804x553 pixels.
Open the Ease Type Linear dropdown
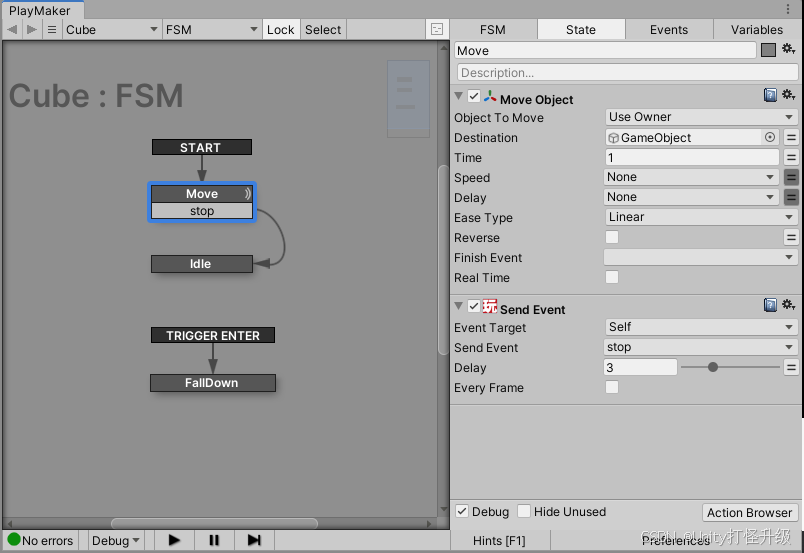701,217
